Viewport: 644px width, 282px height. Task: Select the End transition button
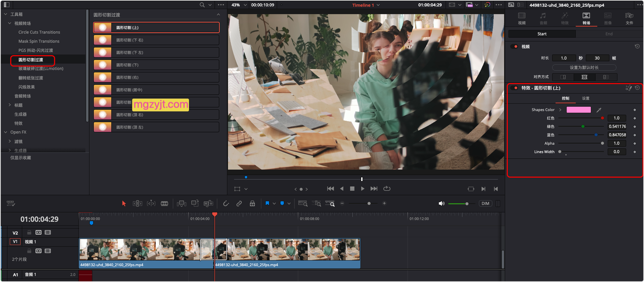609,34
